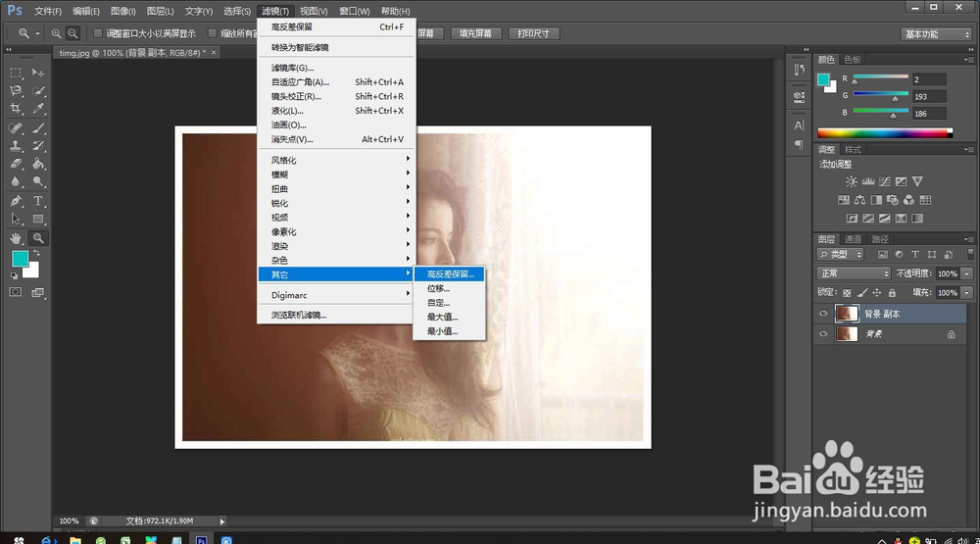Viewport: 980px width, 544px height.
Task: Select the Eraser tool
Action: (16, 164)
